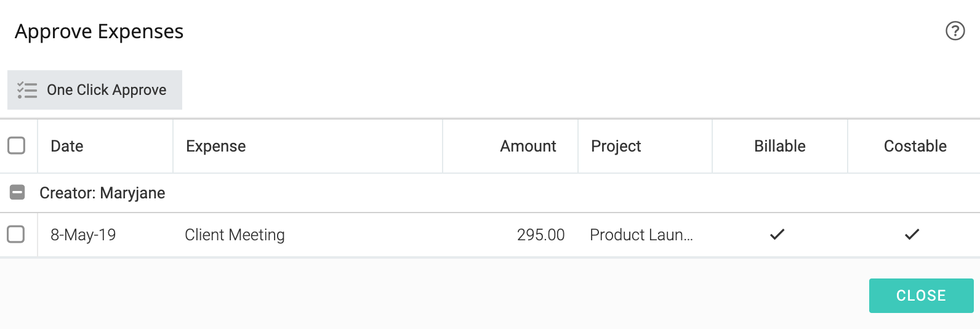
Task: Check the 8-May-19 expense row checkbox
Action: [x=16, y=234]
